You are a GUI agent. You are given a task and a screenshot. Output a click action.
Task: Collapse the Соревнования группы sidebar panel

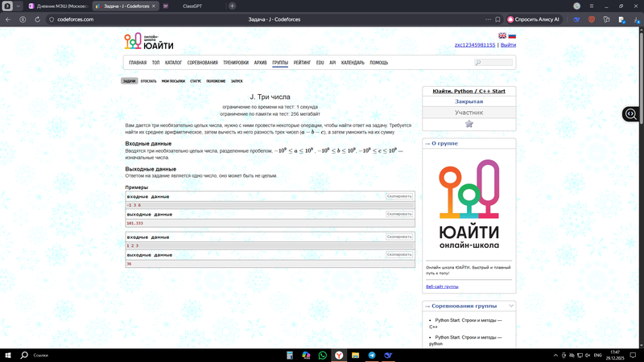(x=511, y=306)
